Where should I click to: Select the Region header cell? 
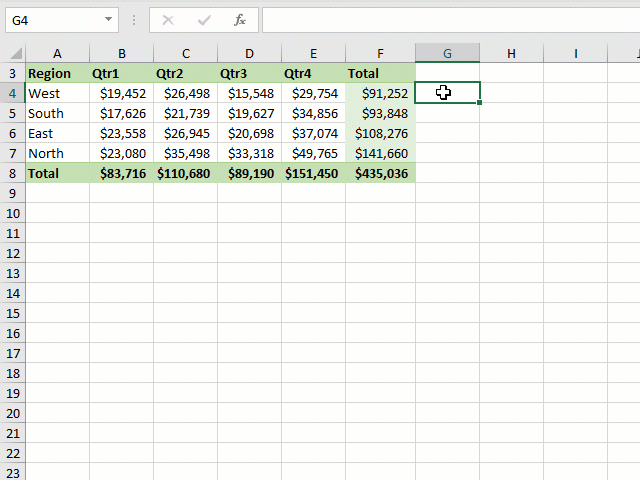point(57,73)
